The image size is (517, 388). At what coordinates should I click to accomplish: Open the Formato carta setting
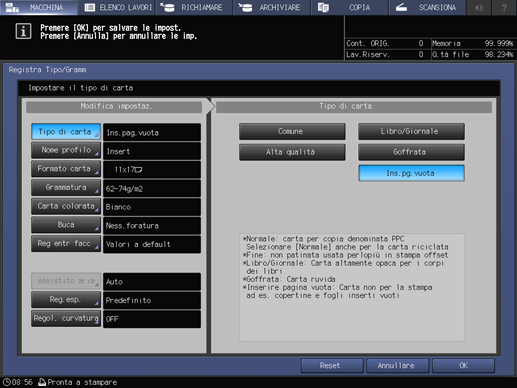pyautogui.click(x=66, y=169)
